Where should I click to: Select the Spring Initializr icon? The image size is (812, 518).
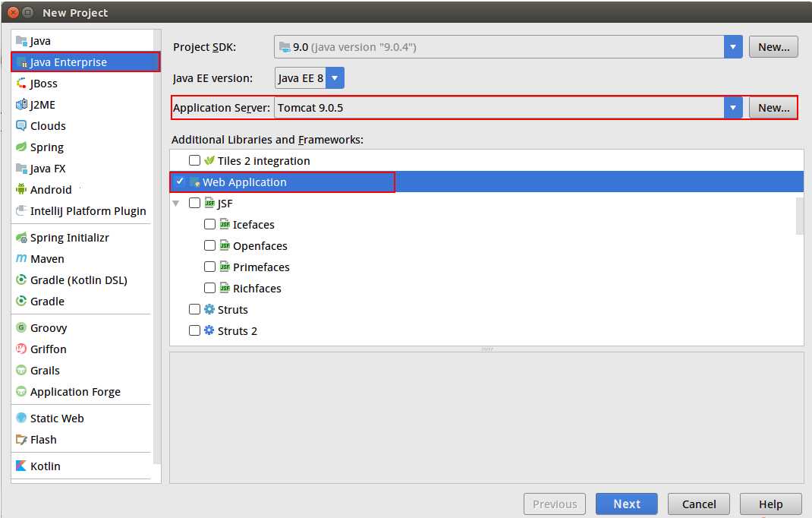coord(21,238)
